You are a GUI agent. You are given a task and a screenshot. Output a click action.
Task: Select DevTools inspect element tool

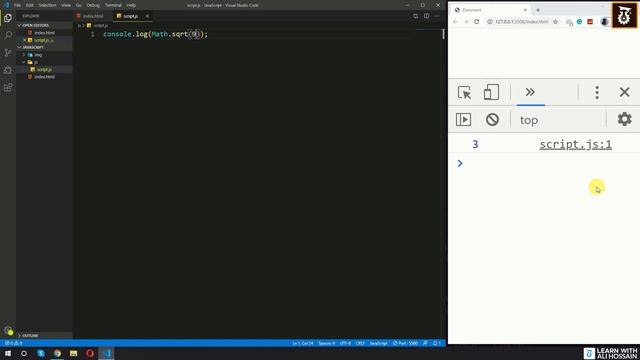click(464, 92)
